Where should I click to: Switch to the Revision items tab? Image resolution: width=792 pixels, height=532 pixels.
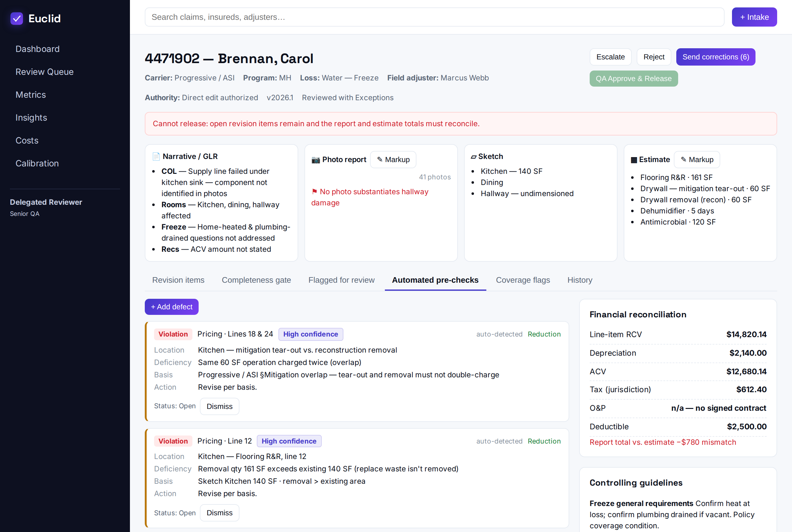point(178,280)
